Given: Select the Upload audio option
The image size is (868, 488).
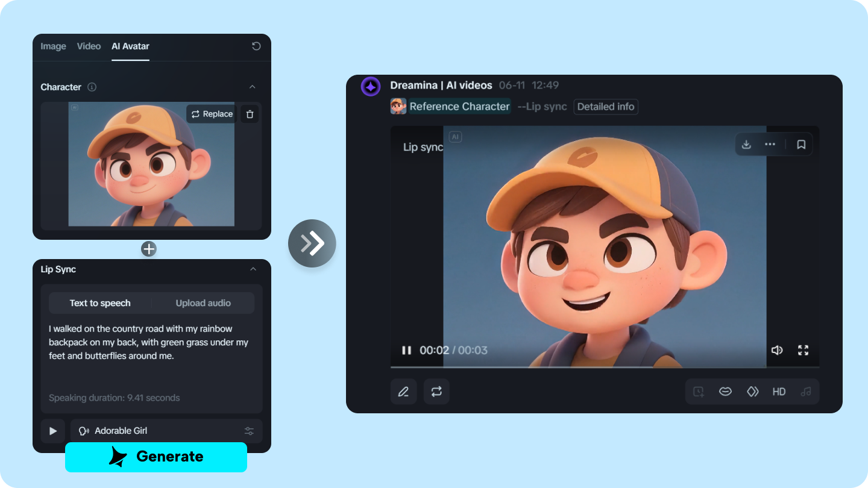Looking at the screenshot, I should [203, 303].
